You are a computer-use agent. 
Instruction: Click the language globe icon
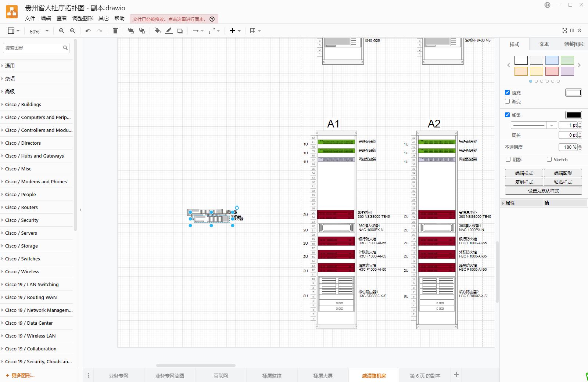click(548, 5)
